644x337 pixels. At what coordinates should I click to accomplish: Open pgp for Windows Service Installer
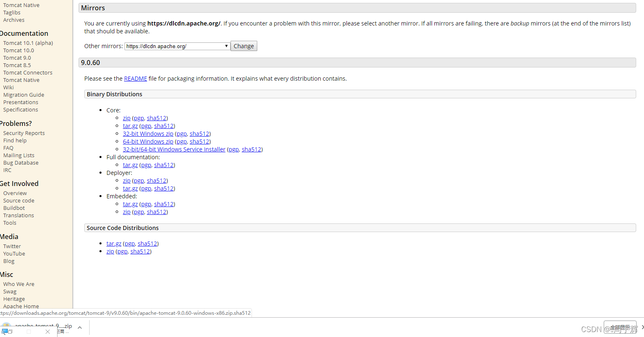coord(234,149)
